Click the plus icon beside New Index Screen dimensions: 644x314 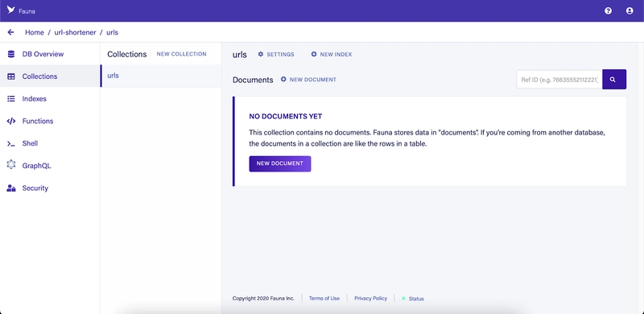[314, 54]
